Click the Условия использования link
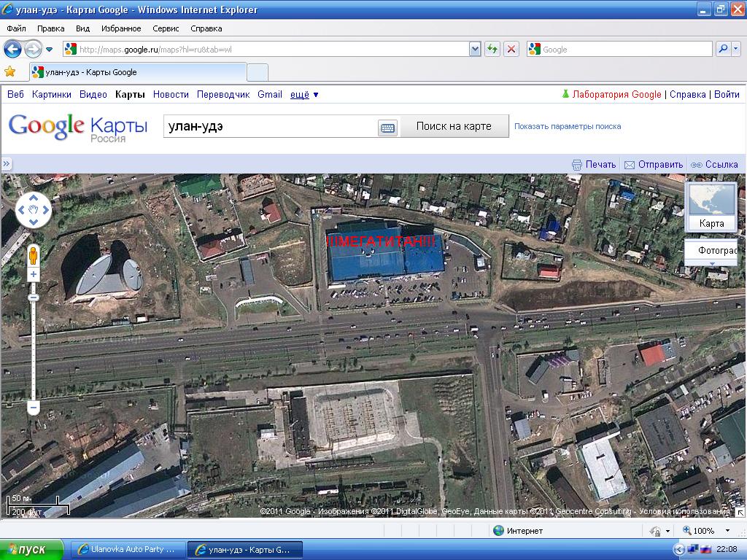The width and height of the screenshot is (747, 560). click(684, 511)
